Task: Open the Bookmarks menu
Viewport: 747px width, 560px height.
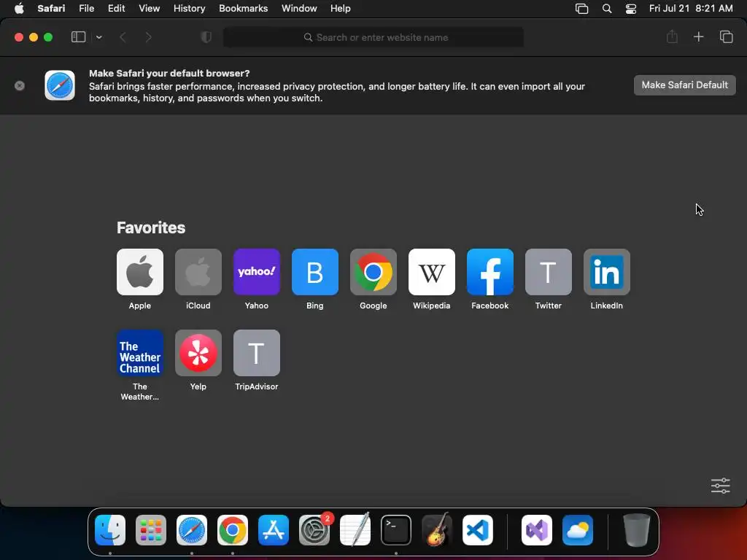Action: point(243,8)
